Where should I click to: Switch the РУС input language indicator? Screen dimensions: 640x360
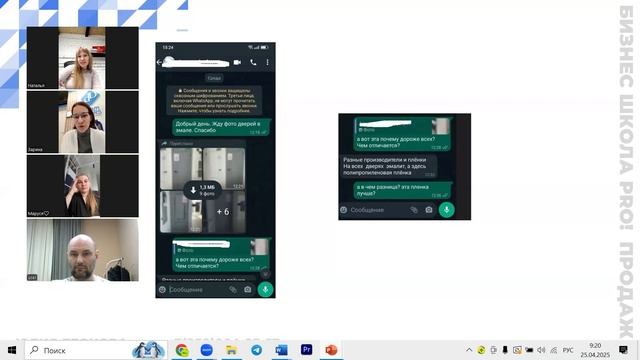[568, 350]
